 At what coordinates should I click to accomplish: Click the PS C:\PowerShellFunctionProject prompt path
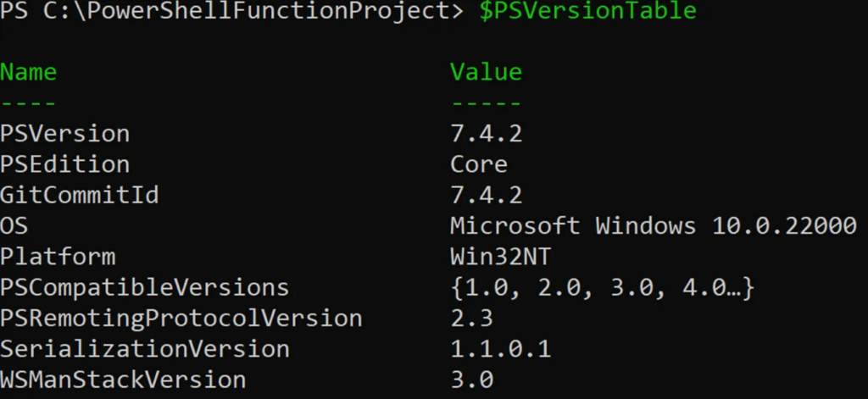pyautogui.click(x=231, y=12)
